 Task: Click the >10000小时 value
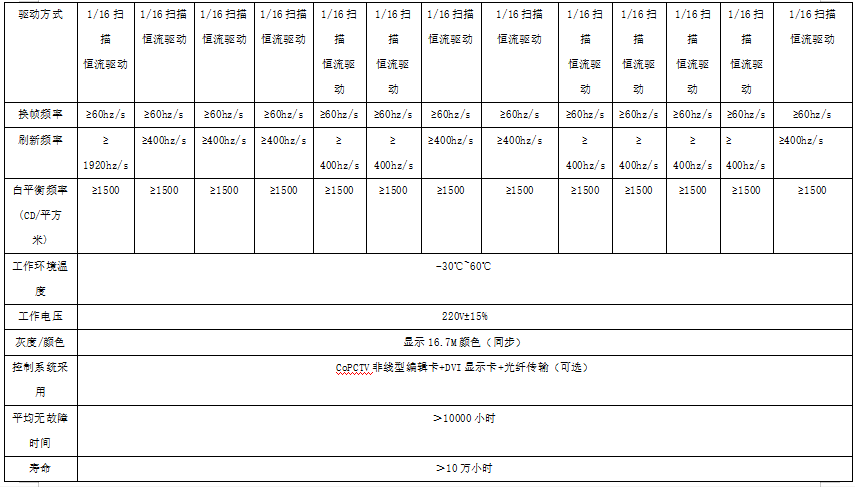click(464, 418)
